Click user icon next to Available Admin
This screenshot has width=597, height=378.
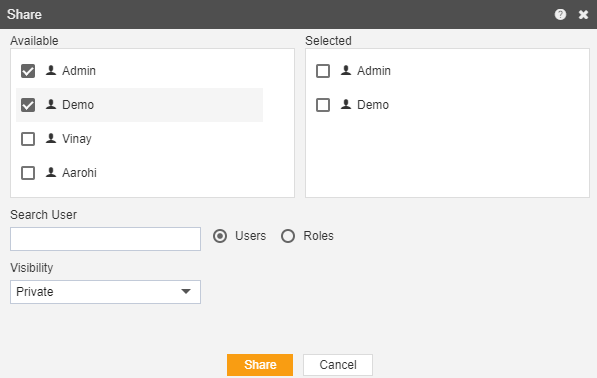[51, 70]
